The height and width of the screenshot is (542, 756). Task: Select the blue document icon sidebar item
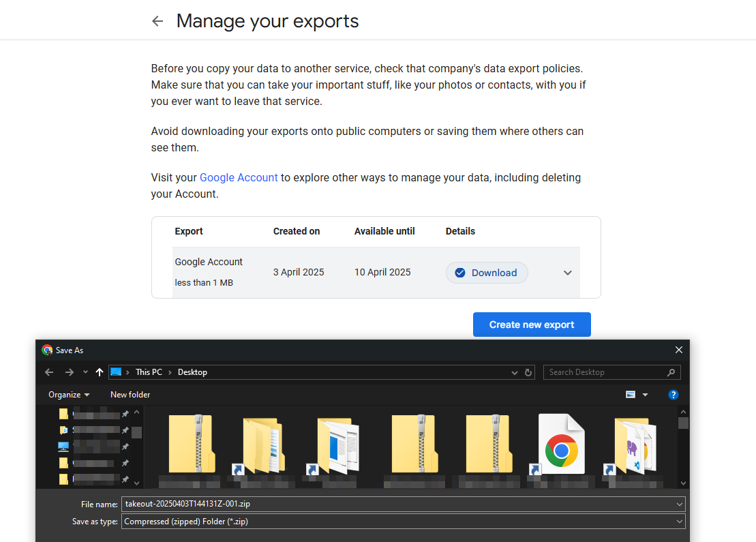pyautogui.click(x=63, y=430)
